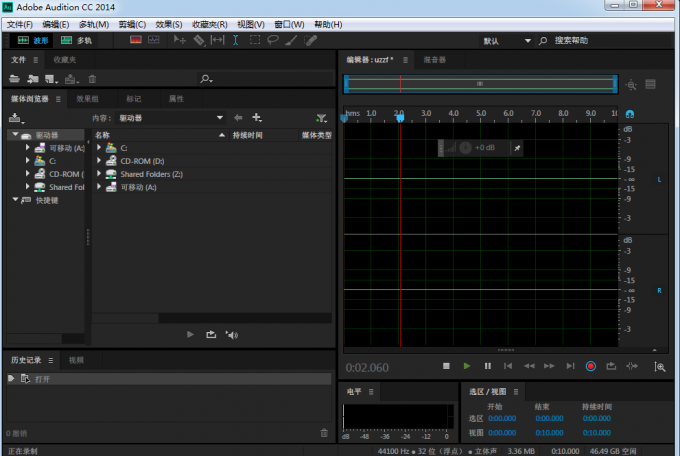Screen dimensions: 680x456
Task: Expand CD-ROM (D:) in file list
Action: pyautogui.click(x=99, y=161)
